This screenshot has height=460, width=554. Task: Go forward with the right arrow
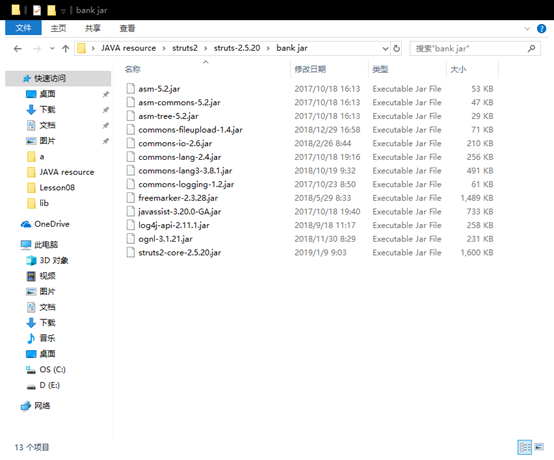(x=37, y=49)
